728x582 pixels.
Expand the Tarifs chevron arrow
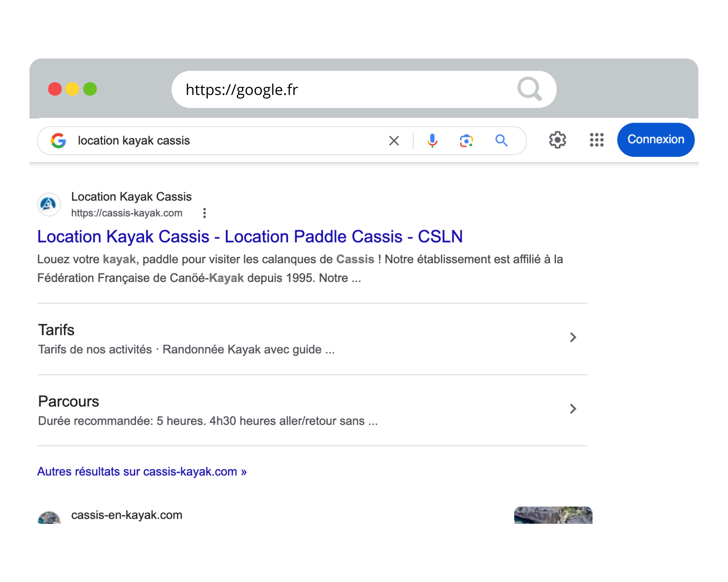(573, 337)
